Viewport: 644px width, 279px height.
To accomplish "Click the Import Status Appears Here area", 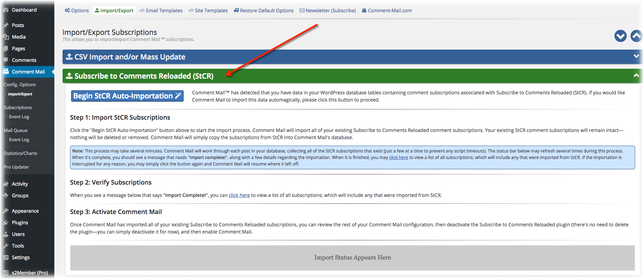I will (352, 258).
